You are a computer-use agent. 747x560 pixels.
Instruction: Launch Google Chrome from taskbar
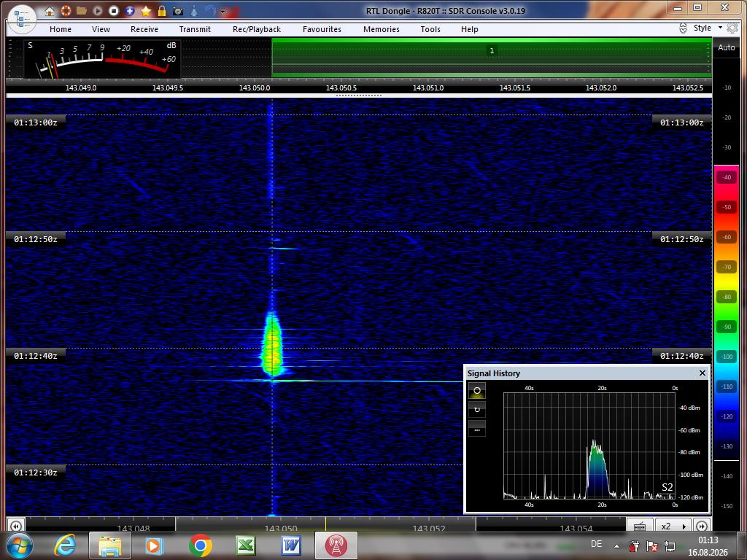tap(200, 545)
